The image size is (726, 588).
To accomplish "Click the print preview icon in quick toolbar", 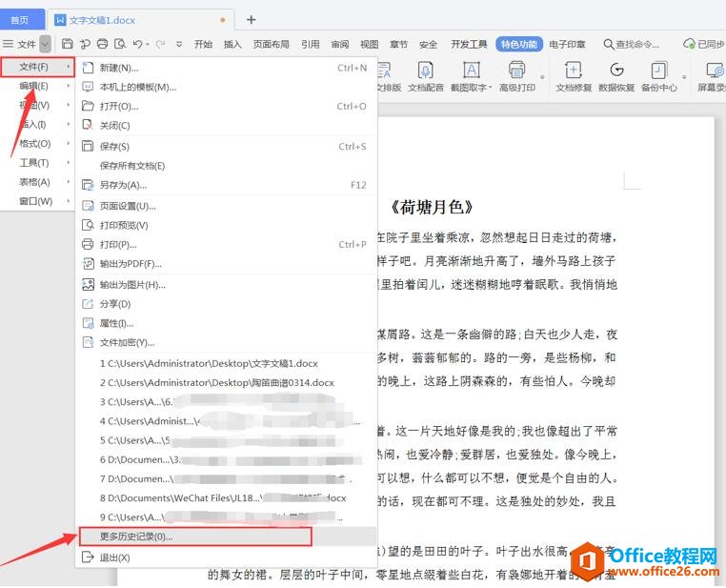I will click(120, 44).
